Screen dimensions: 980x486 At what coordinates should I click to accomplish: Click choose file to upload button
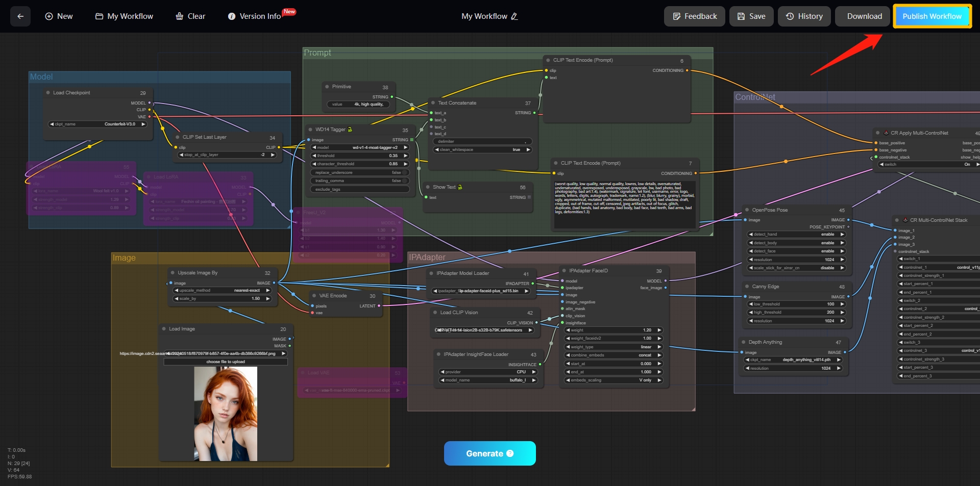tap(226, 362)
